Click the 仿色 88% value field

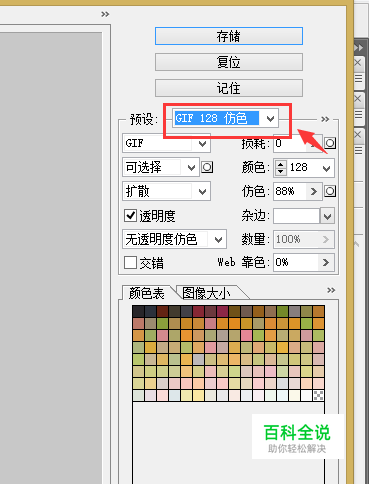(x=290, y=191)
